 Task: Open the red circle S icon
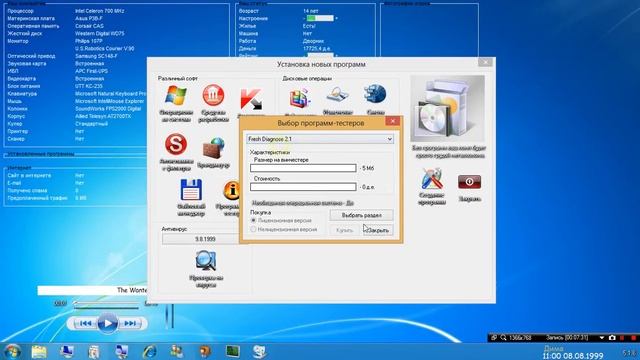point(176,144)
